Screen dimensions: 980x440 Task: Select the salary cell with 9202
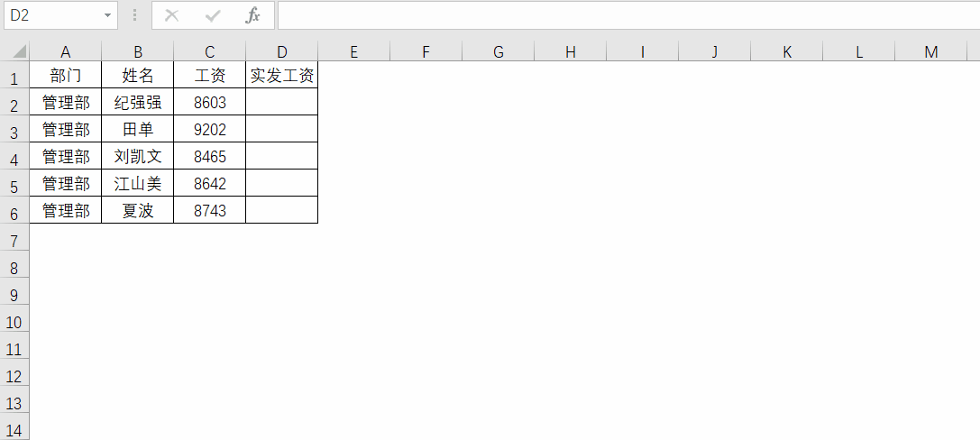coord(210,130)
